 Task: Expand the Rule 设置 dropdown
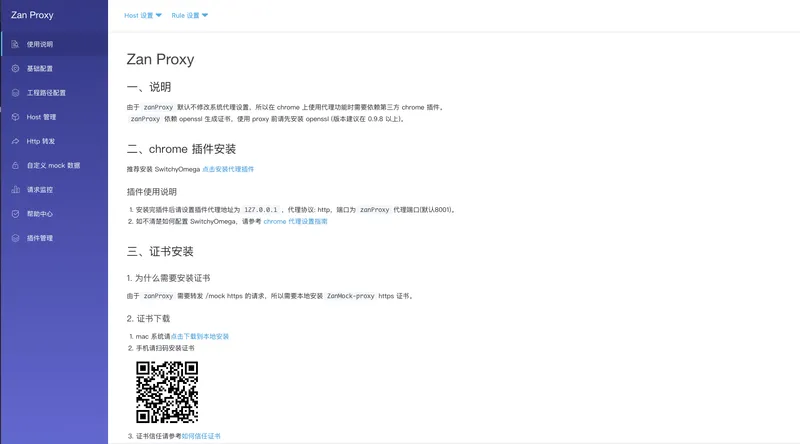[190, 15]
